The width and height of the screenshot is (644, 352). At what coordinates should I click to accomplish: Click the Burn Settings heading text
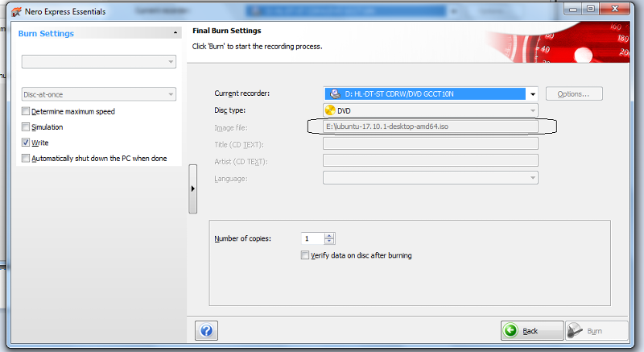46,34
